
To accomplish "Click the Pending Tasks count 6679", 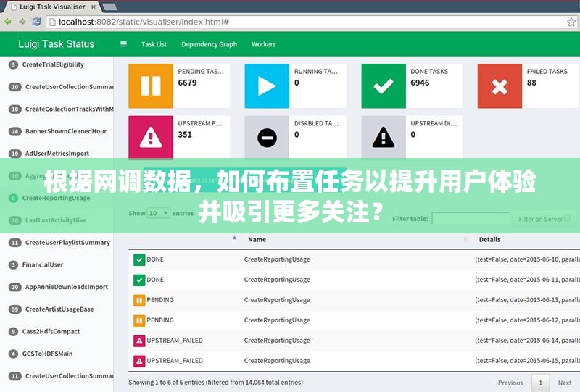I will (x=187, y=83).
